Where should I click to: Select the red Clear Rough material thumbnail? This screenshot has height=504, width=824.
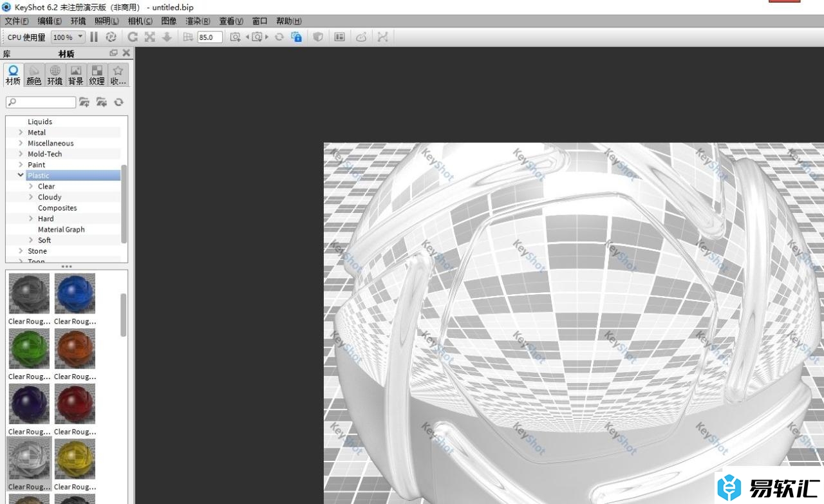tap(75, 404)
